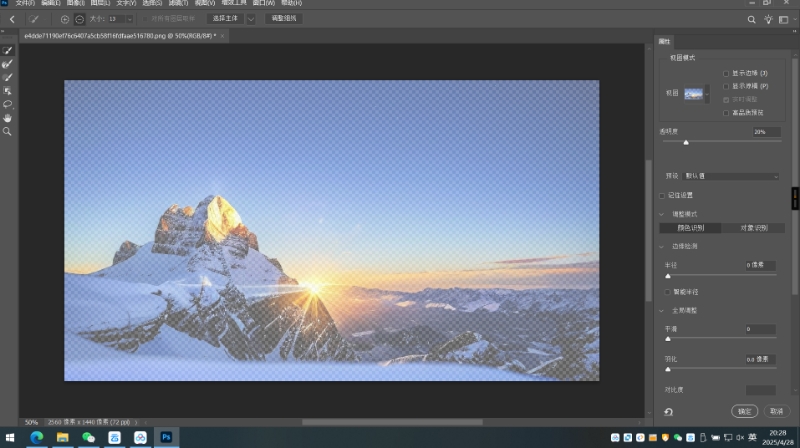This screenshot has width=800, height=448.
Task: Open the 图像(I) menu
Action: point(76,3)
